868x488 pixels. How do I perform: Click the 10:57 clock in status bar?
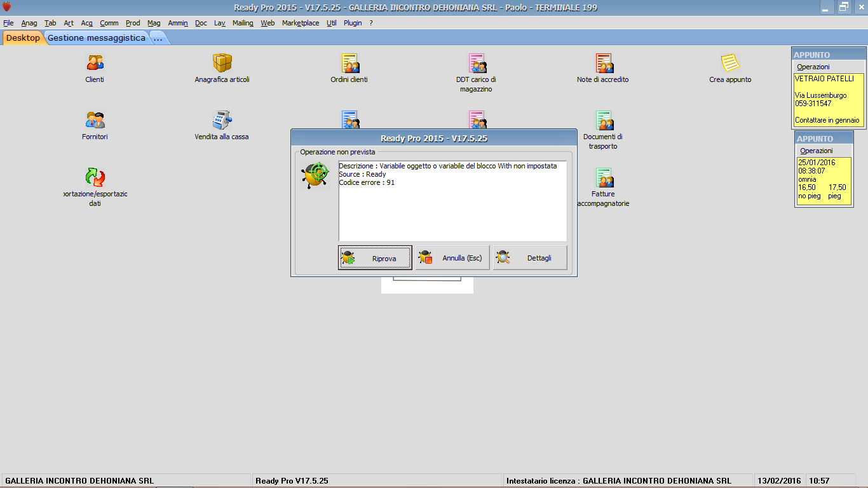click(x=820, y=481)
